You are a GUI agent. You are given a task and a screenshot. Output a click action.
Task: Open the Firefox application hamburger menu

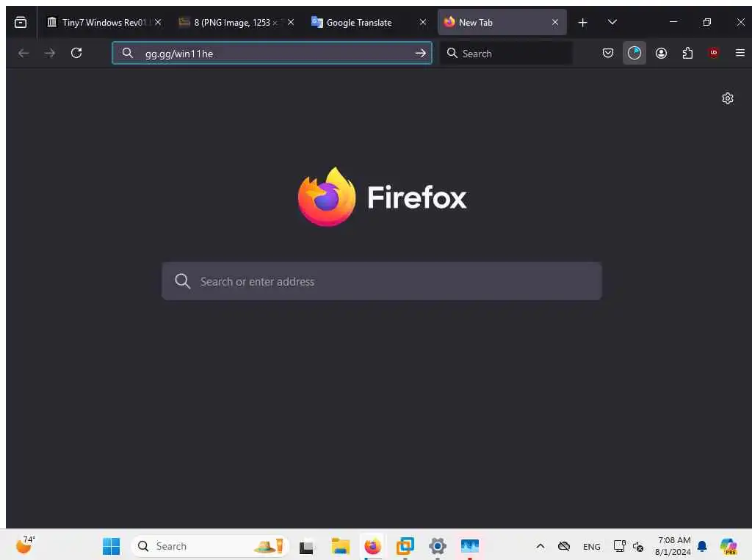740,53
